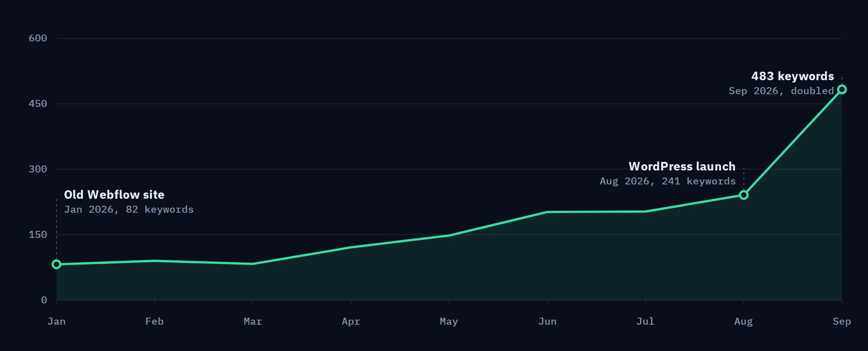Click the Jul x-axis label

point(646,322)
